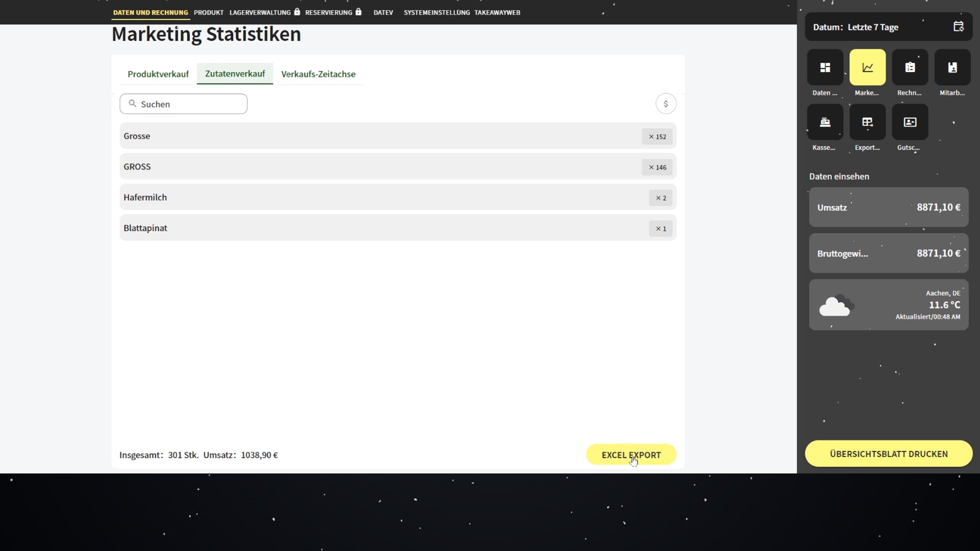Screen dimensions: 980x551
Task: Open the Kasse register icon
Action: [825, 122]
